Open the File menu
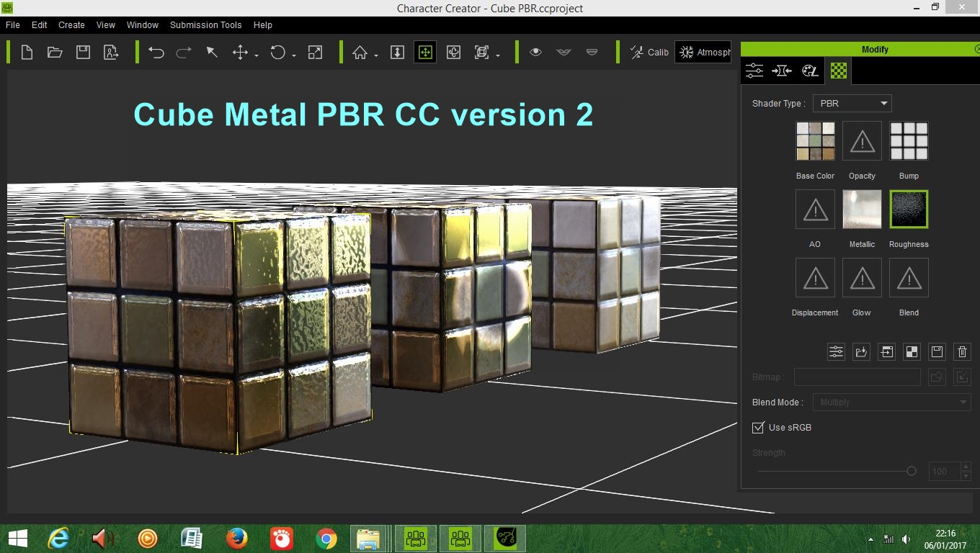 13,24
